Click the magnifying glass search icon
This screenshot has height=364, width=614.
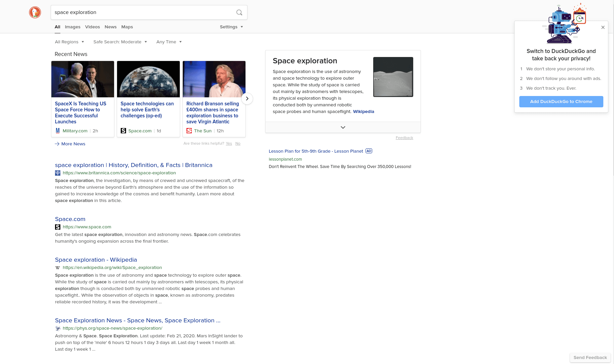point(239,12)
